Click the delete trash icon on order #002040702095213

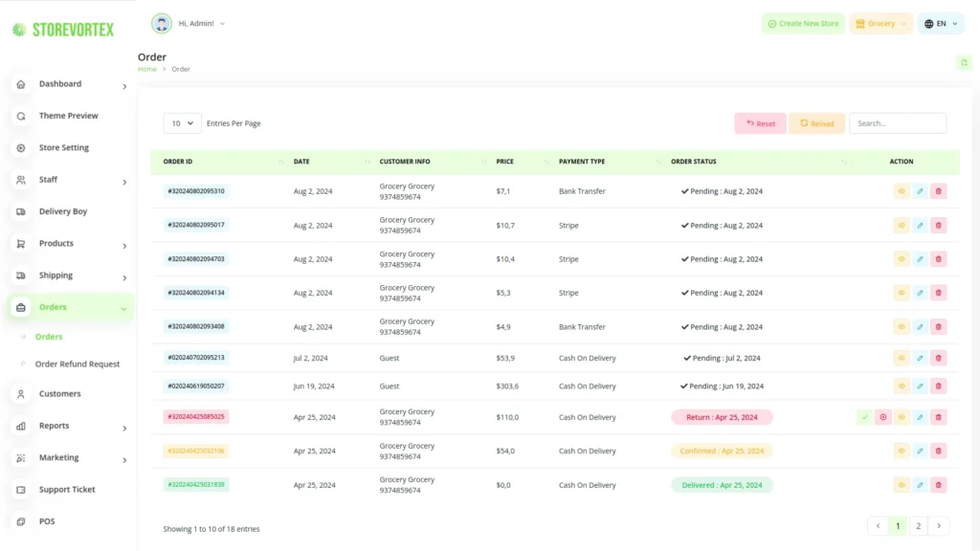(939, 359)
